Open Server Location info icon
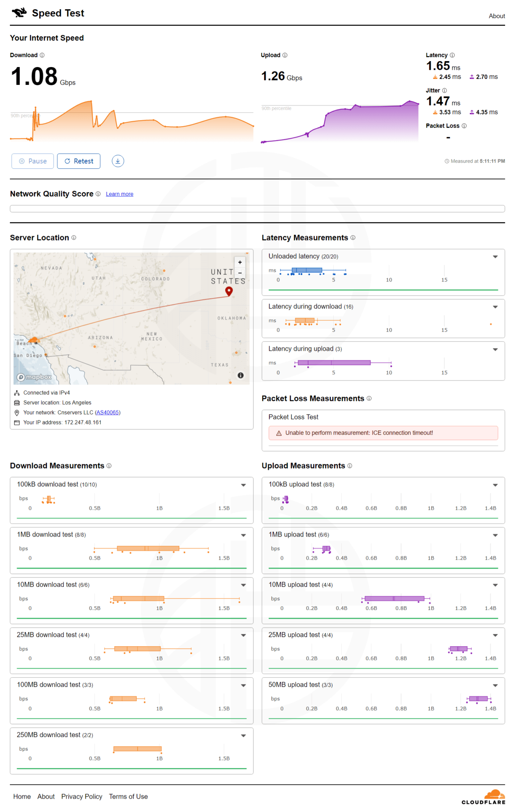 point(74,237)
